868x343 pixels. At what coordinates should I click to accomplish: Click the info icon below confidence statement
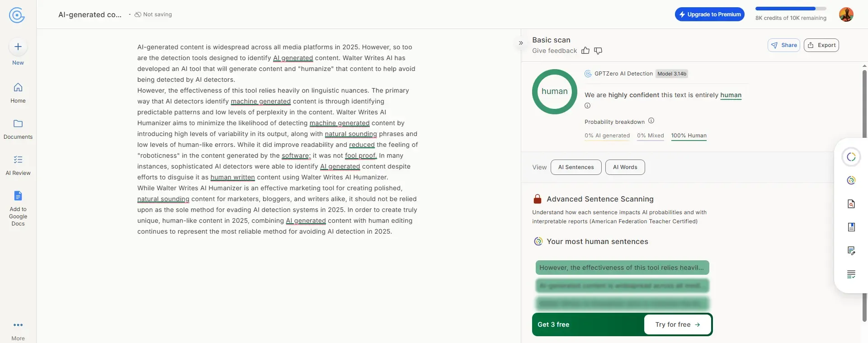click(x=588, y=106)
